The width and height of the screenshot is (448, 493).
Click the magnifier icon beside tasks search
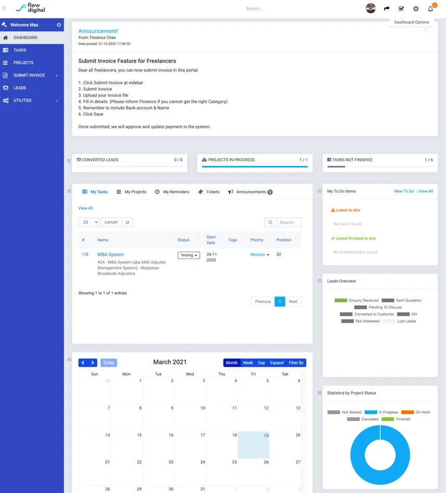tap(270, 223)
